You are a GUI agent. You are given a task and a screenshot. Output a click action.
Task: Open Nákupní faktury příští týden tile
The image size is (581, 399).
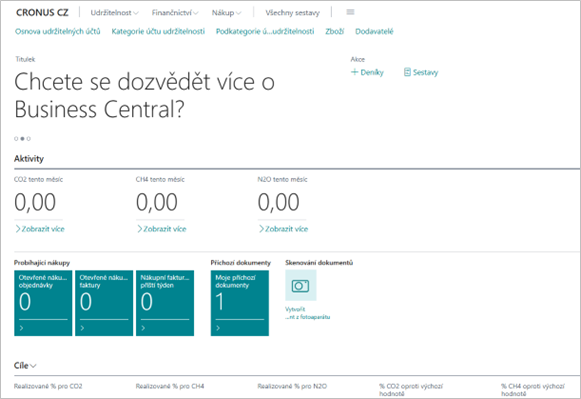165,303
